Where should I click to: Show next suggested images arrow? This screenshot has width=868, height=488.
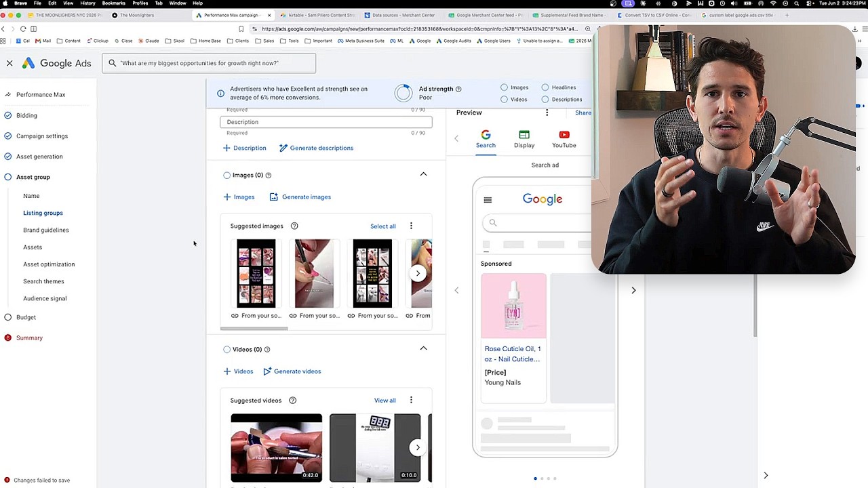418,273
